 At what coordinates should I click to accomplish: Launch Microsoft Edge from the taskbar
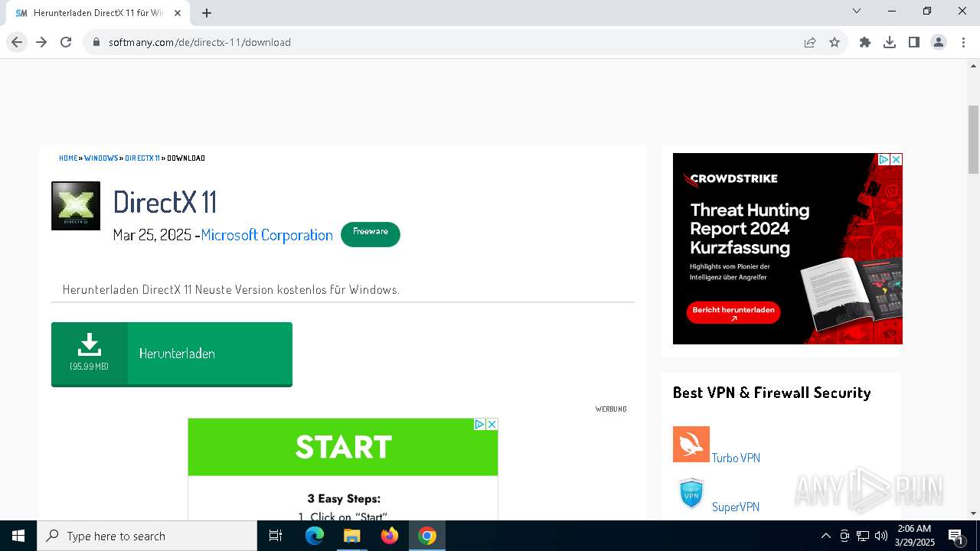[315, 536]
